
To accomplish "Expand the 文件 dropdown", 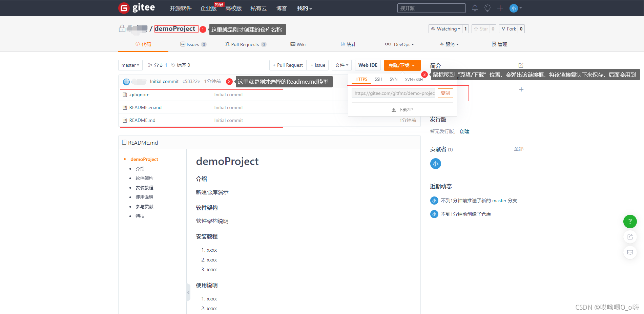I will (341, 65).
